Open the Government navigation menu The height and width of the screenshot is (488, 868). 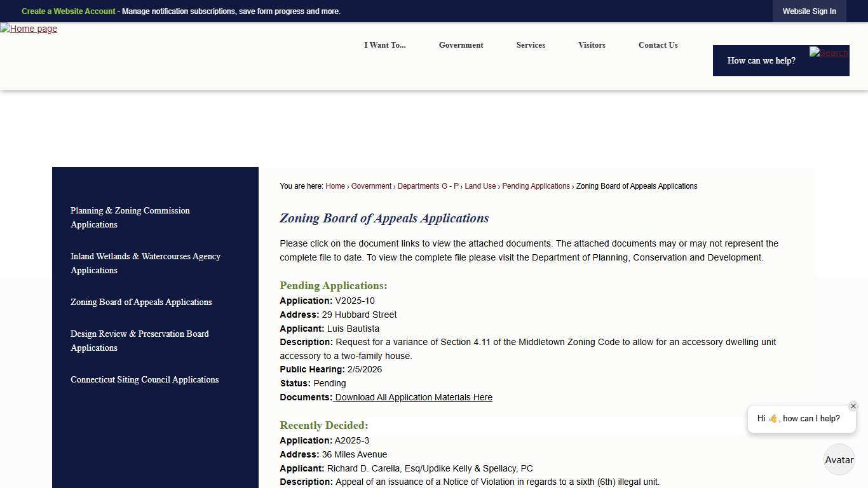[461, 45]
